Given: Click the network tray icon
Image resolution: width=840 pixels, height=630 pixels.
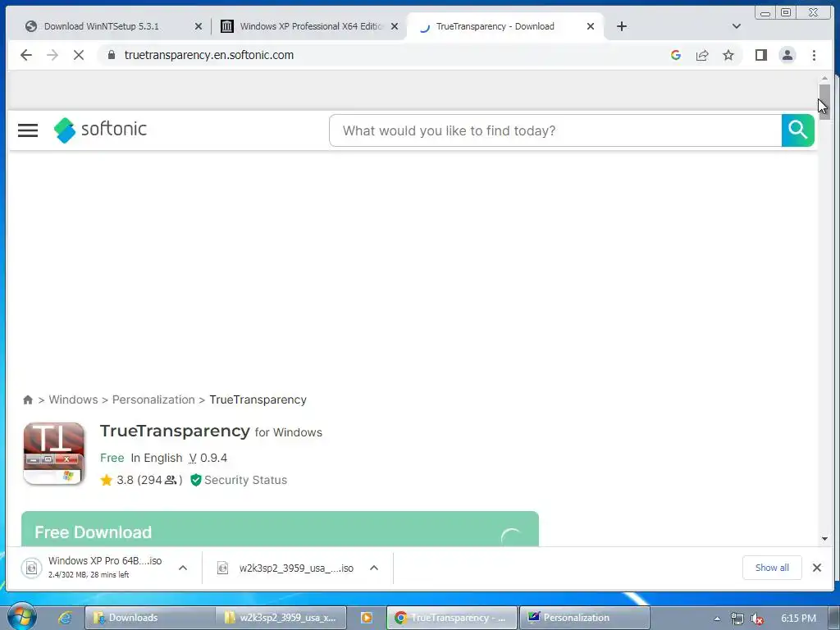Looking at the screenshot, I should point(737,619).
